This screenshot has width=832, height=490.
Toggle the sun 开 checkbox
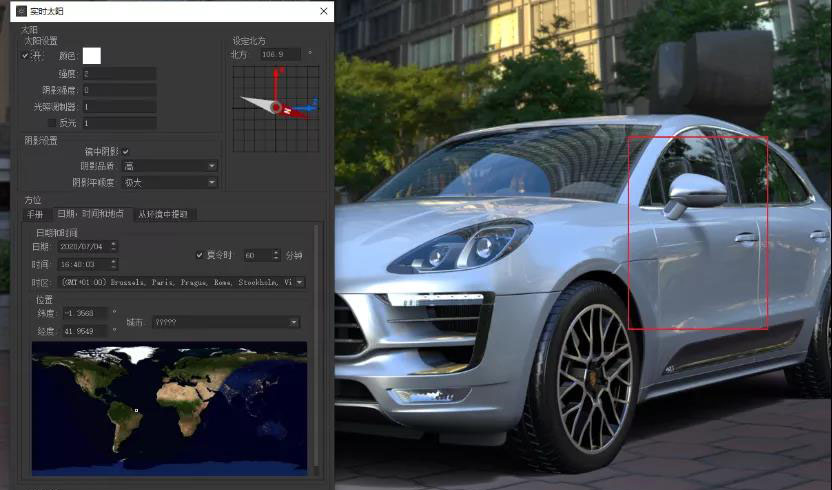coord(27,56)
